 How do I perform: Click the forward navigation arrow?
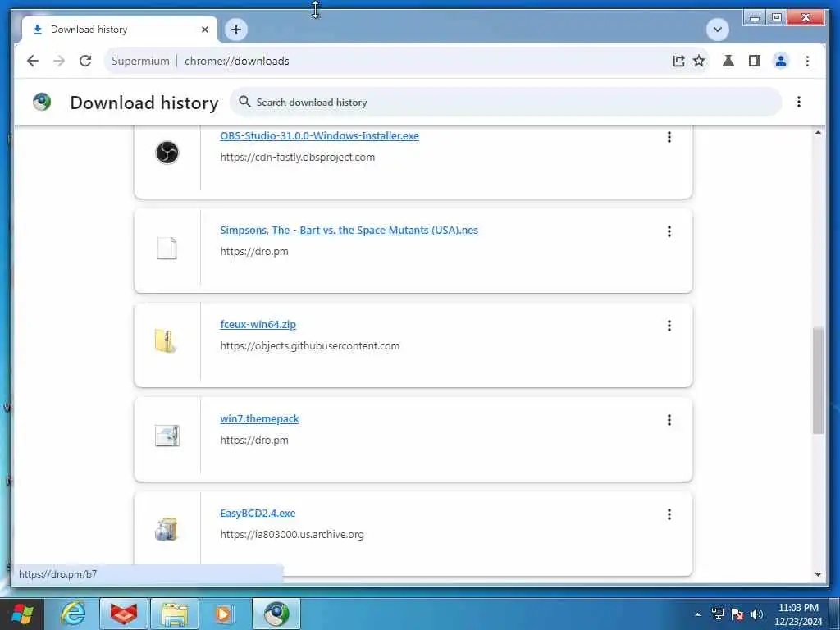pyautogui.click(x=59, y=61)
